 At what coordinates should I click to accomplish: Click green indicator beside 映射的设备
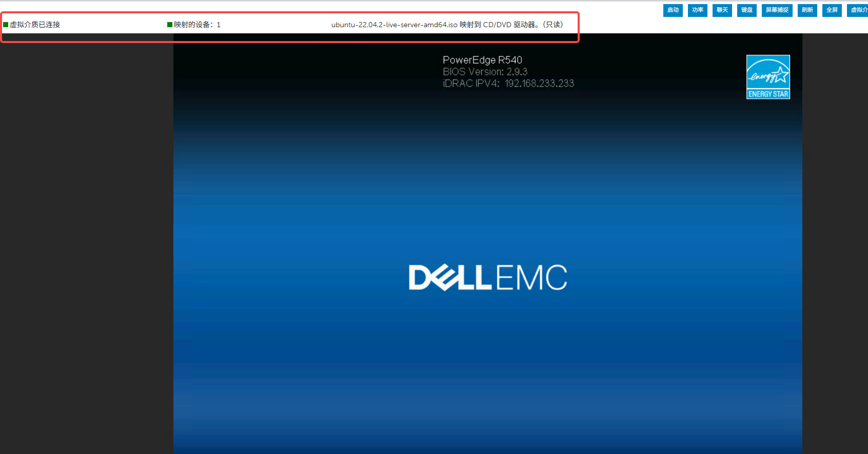click(170, 25)
